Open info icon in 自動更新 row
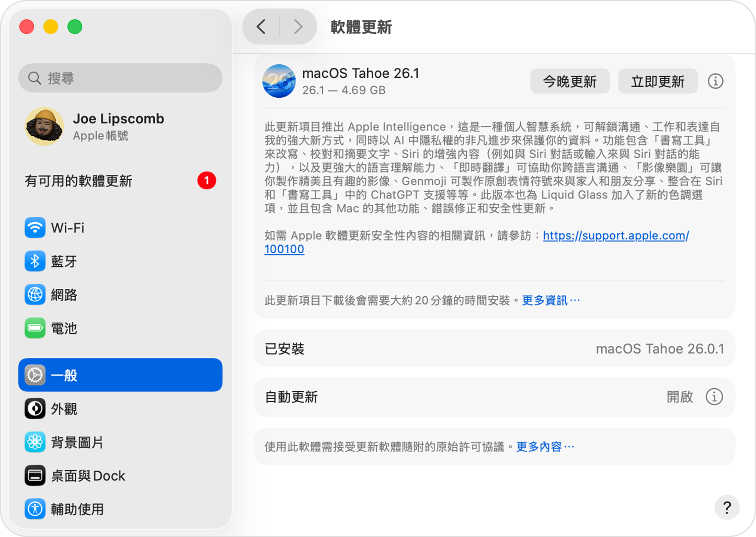The image size is (756, 537). coord(714,397)
